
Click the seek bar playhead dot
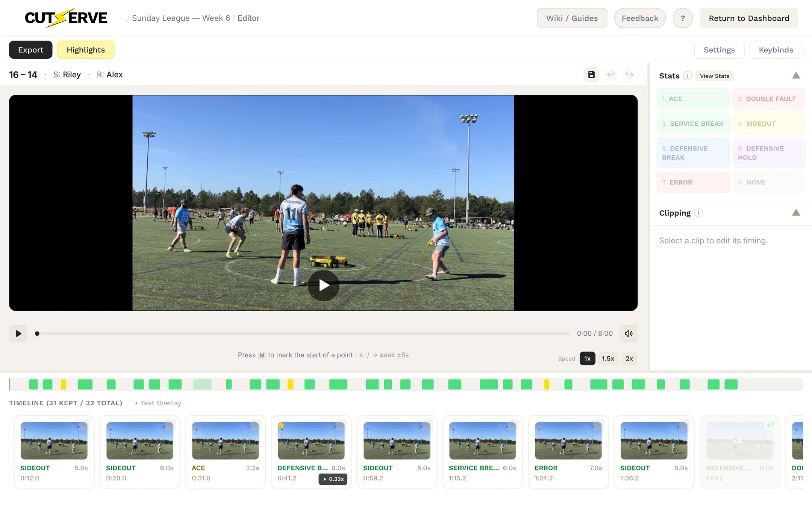37,333
